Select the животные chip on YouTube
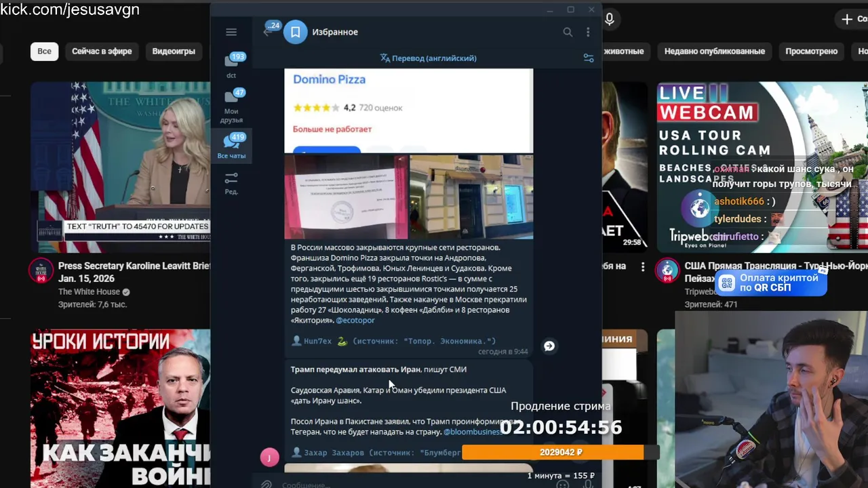868x488 pixels. click(x=625, y=51)
